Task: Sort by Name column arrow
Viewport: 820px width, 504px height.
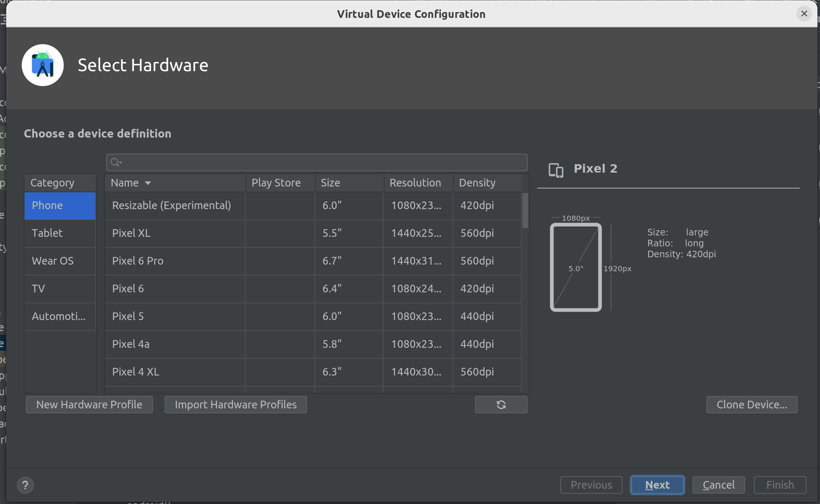Action: click(x=148, y=183)
